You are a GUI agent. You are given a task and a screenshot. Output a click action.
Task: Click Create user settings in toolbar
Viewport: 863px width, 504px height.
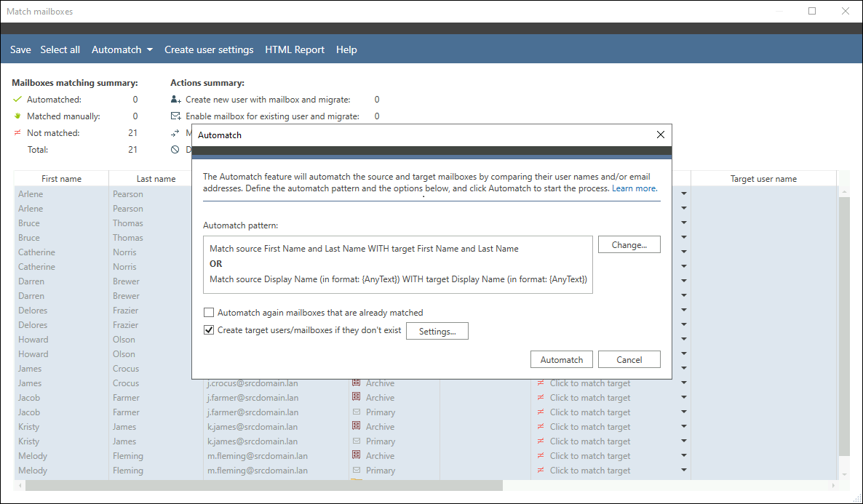coord(209,49)
